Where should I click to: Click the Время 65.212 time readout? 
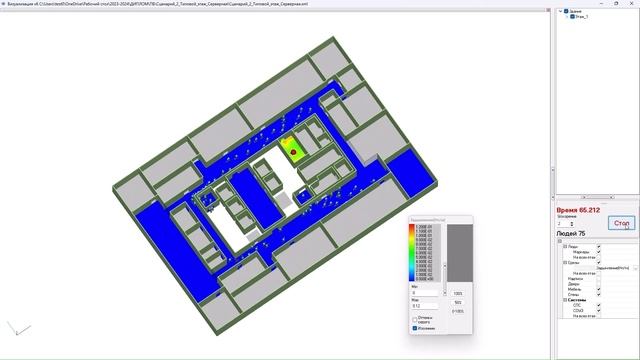pos(578,210)
